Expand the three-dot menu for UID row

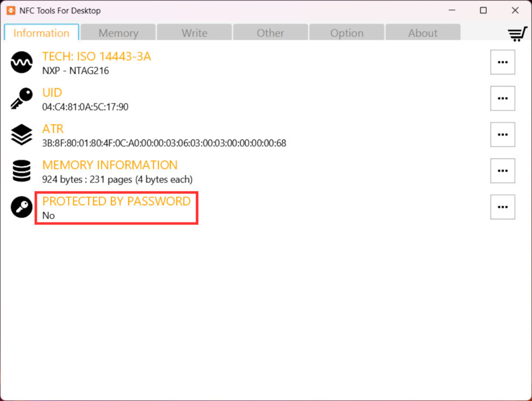[502, 99]
